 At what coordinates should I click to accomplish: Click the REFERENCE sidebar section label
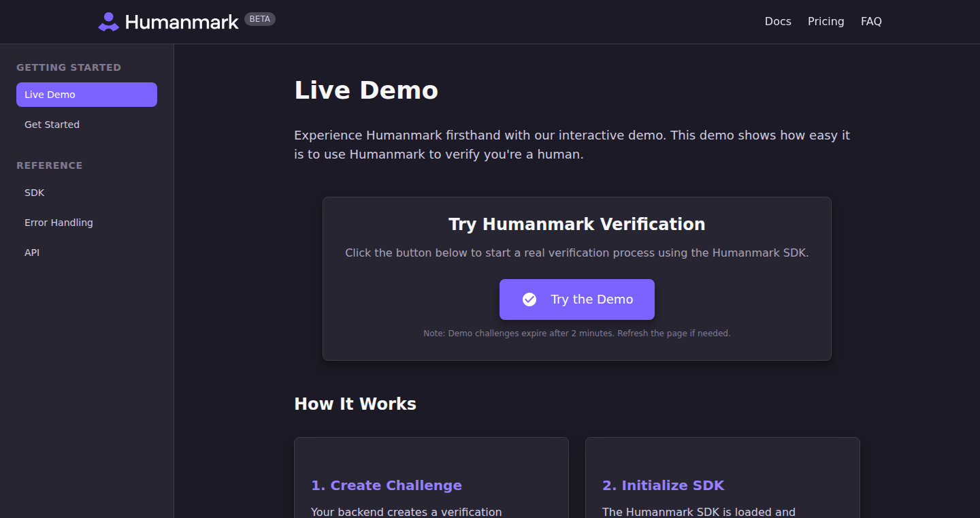coord(50,165)
